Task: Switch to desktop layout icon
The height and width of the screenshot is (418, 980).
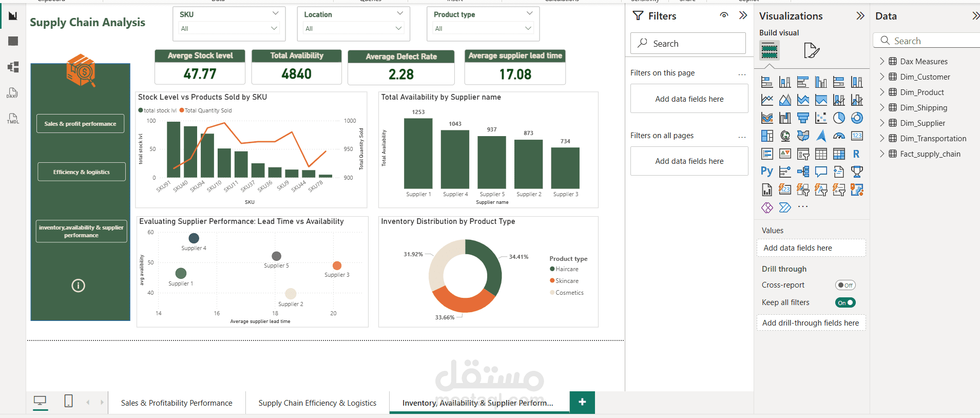Action: click(x=40, y=401)
